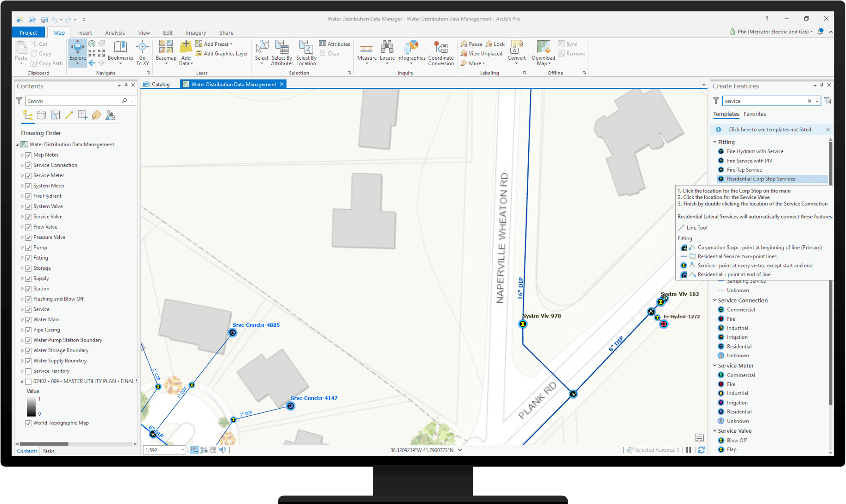Uncheck the Service Connection layer
846x504 pixels.
pyautogui.click(x=28, y=165)
